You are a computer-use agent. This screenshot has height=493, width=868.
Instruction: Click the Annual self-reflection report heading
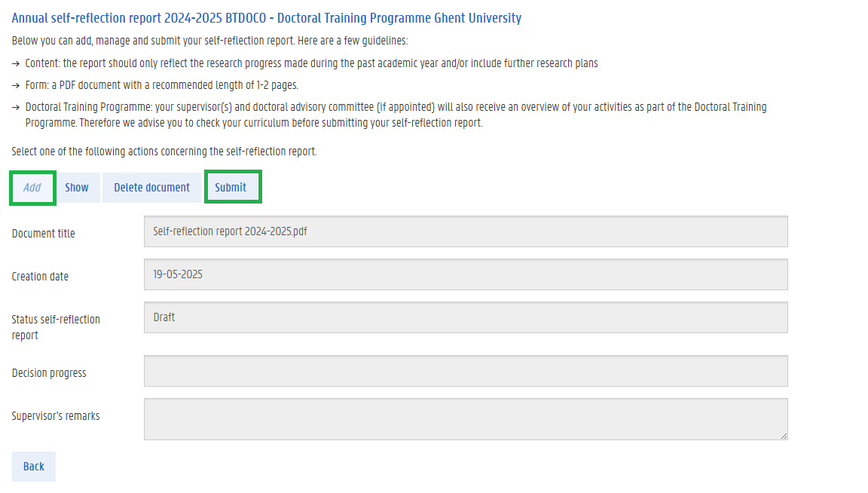point(266,18)
